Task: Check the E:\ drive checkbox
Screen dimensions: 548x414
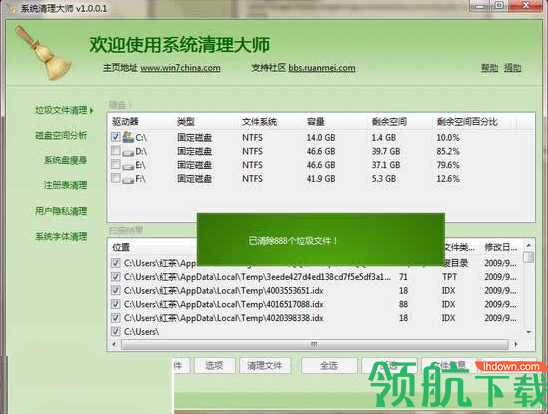Action: pyautogui.click(x=116, y=164)
